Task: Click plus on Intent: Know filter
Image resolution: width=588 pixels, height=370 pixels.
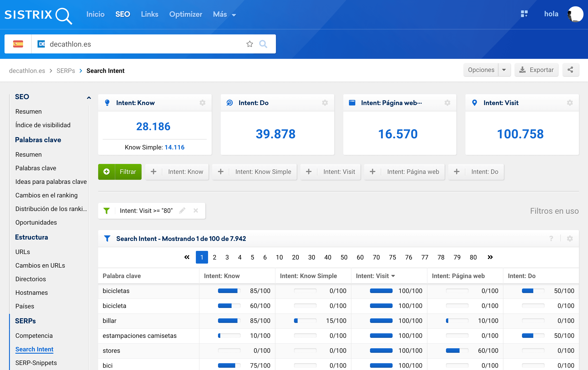Action: [153, 172]
